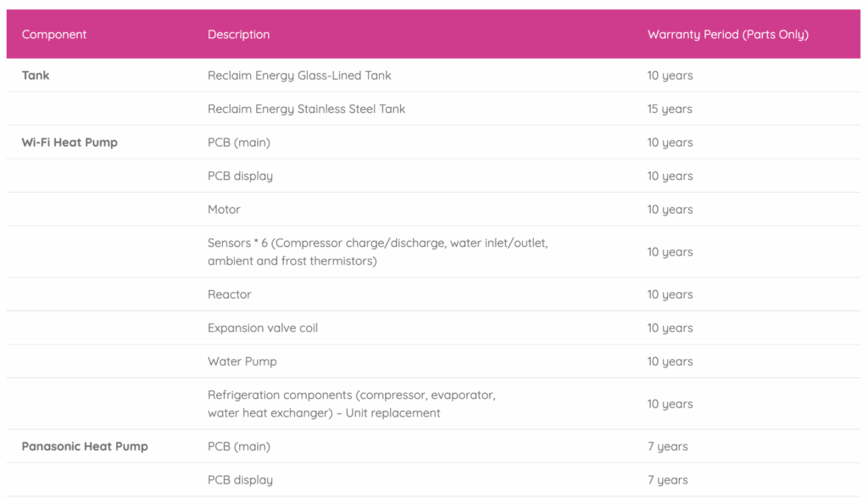Select the Tank row label
Image resolution: width=868 pixels, height=498 pixels.
(x=36, y=76)
